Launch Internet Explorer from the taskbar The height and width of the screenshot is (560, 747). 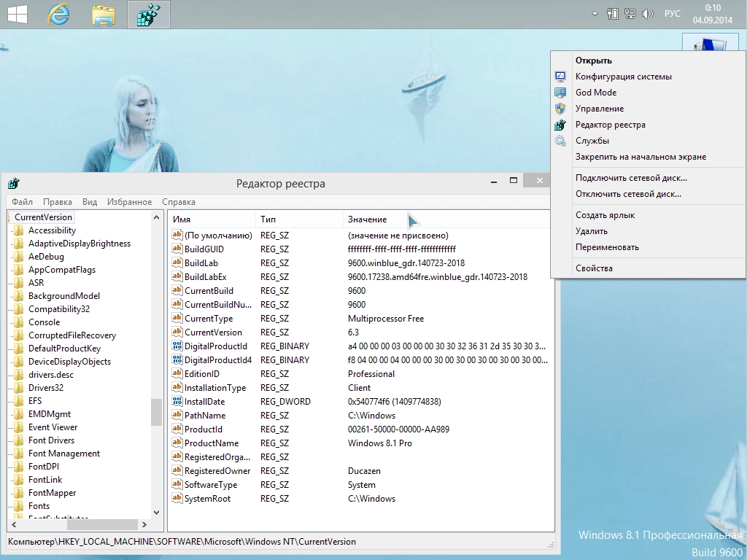[59, 15]
